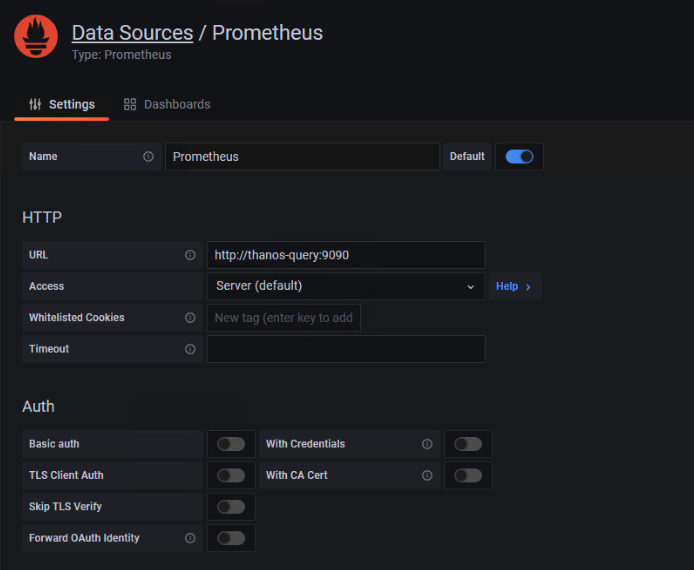The image size is (694, 570).
Task: Click the Access field label
Action: pyautogui.click(x=46, y=286)
